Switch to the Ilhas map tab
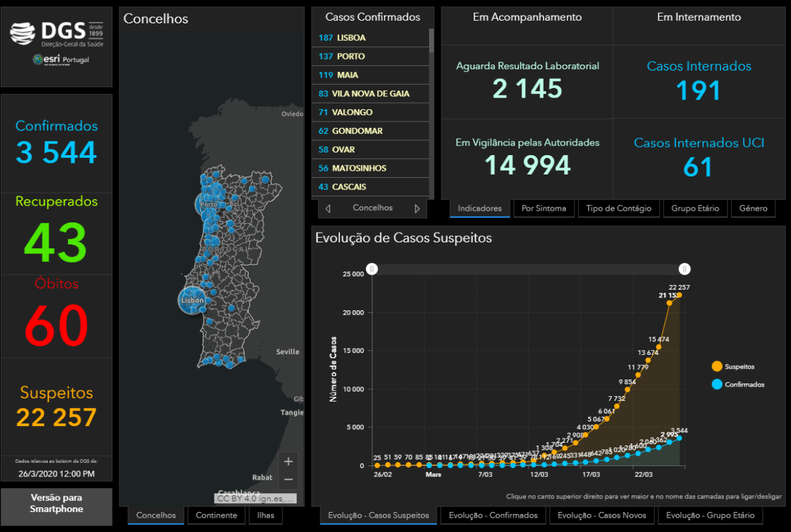The image size is (791, 532). (x=266, y=515)
